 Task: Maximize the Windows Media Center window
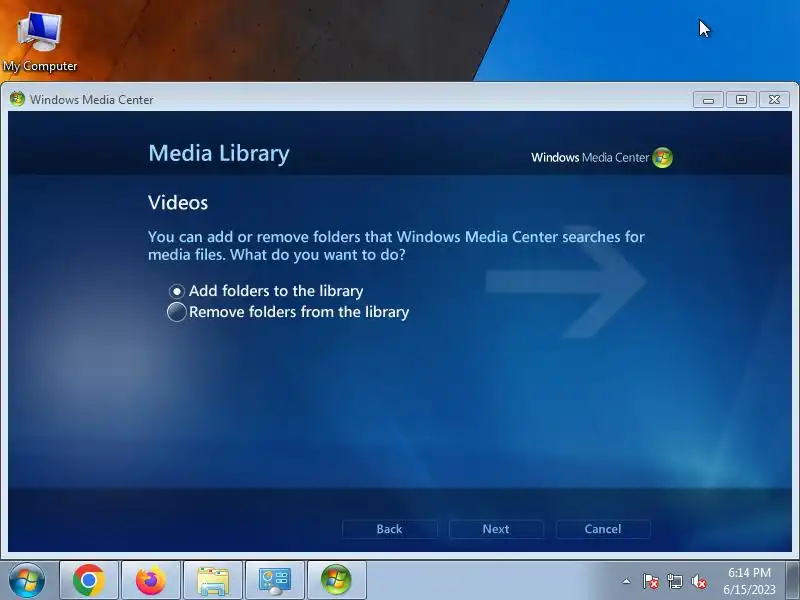pyautogui.click(x=741, y=99)
